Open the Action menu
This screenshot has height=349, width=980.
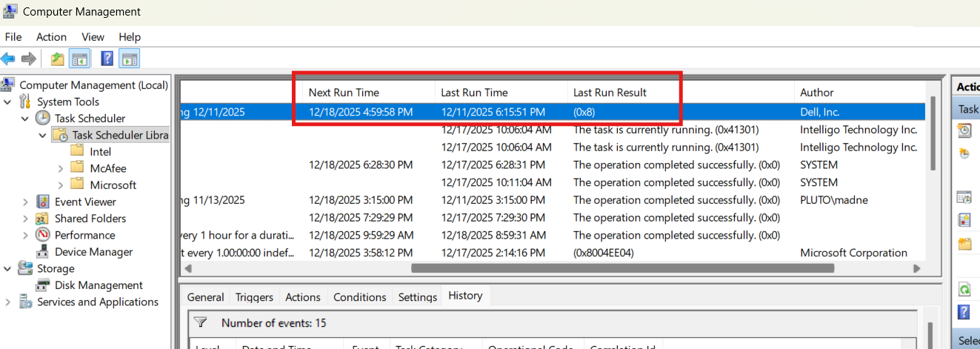pos(51,37)
